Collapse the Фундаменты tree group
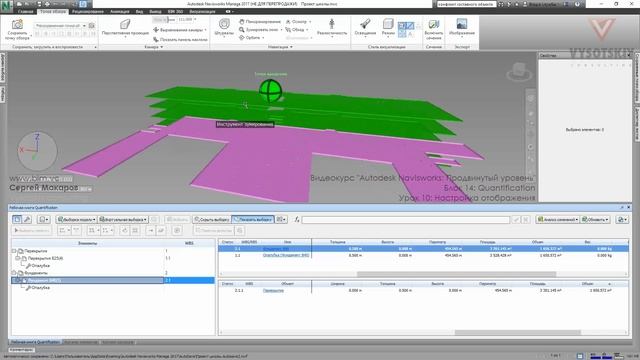 [13, 273]
